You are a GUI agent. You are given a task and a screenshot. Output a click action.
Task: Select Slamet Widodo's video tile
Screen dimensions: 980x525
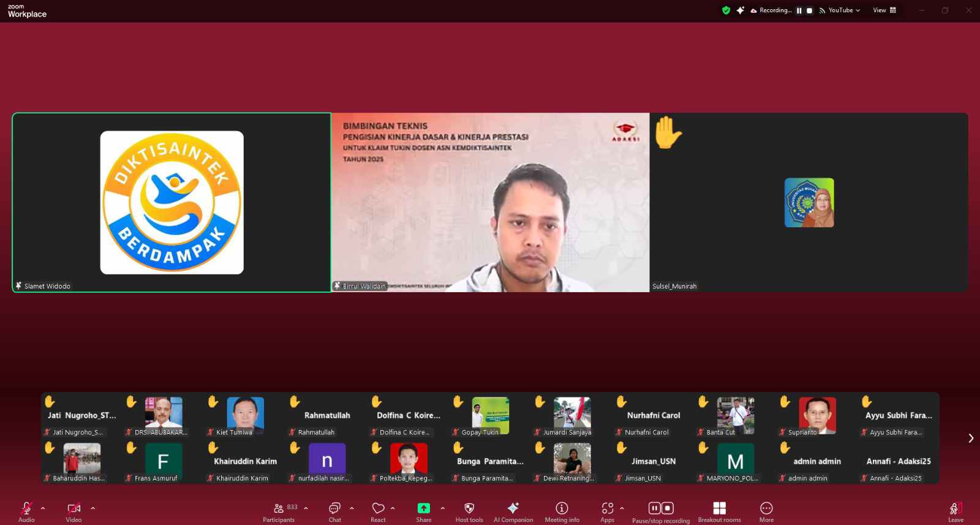(171, 202)
